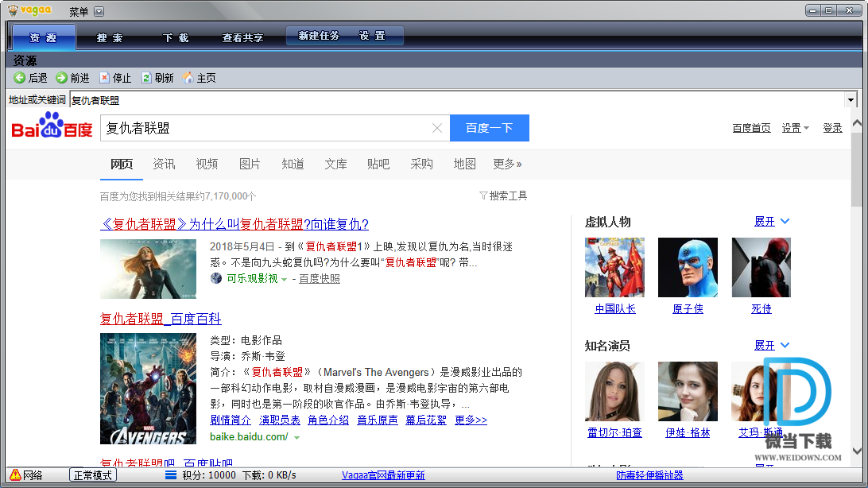Expand the baike.baidu.com source dropdown arrow
This screenshot has height=488, width=868.
click(296, 438)
